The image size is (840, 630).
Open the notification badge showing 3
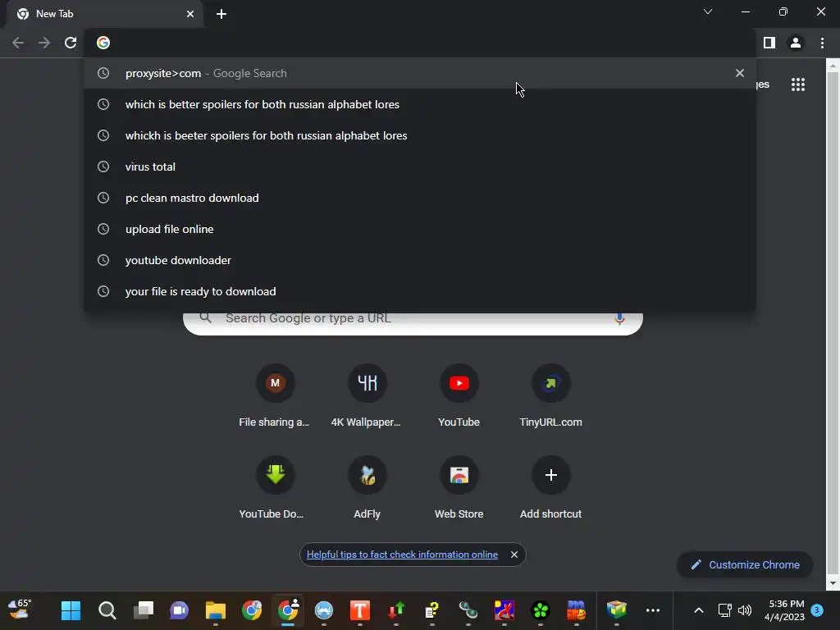click(817, 610)
